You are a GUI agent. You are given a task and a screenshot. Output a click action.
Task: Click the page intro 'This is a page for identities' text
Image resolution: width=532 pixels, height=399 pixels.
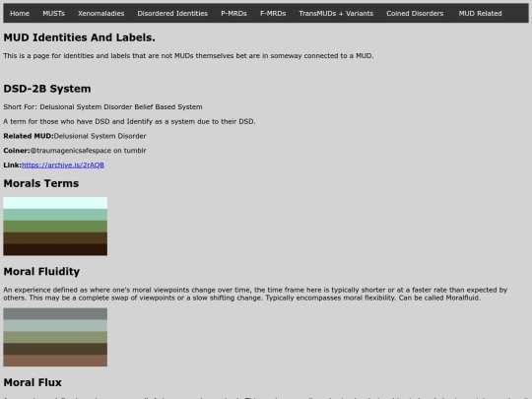point(188,55)
